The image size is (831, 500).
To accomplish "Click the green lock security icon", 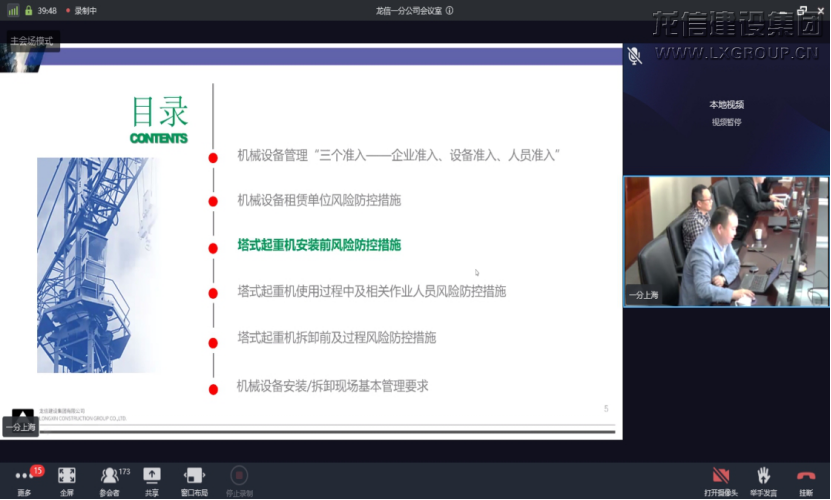I will [x=28, y=11].
